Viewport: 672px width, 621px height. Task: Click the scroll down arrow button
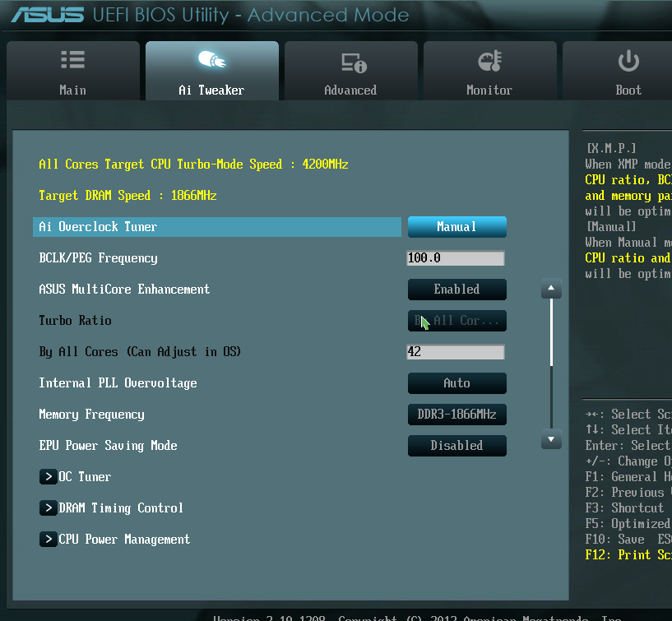point(551,439)
